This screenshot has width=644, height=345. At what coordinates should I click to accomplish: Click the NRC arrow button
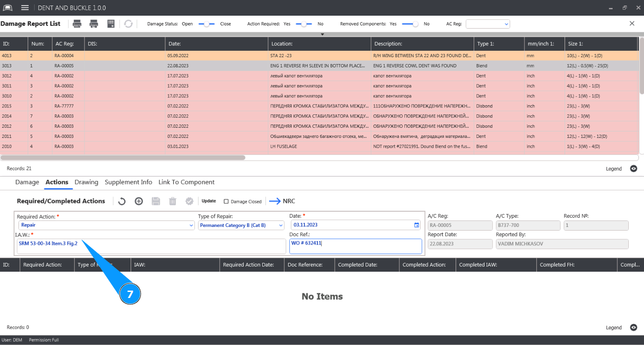(x=282, y=201)
